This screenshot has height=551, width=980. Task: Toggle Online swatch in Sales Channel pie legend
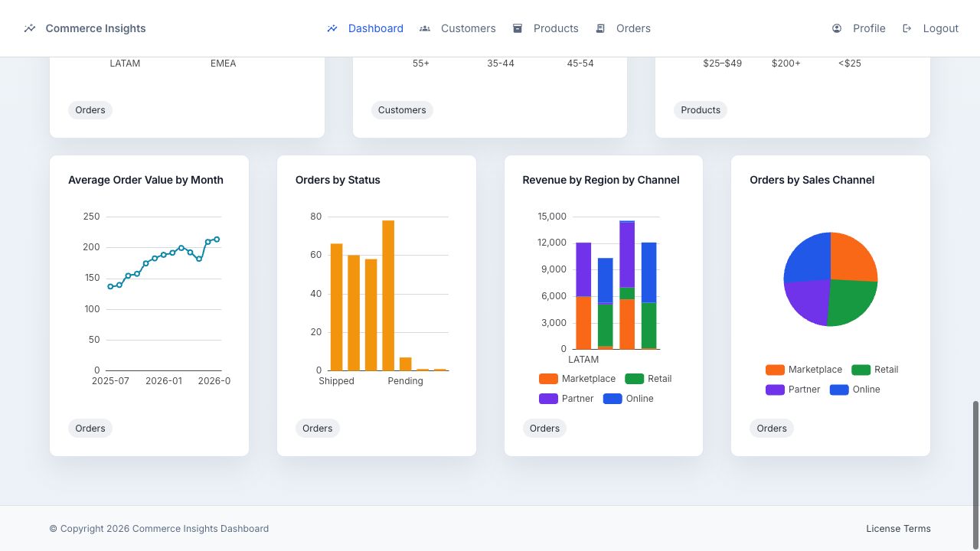tap(839, 390)
